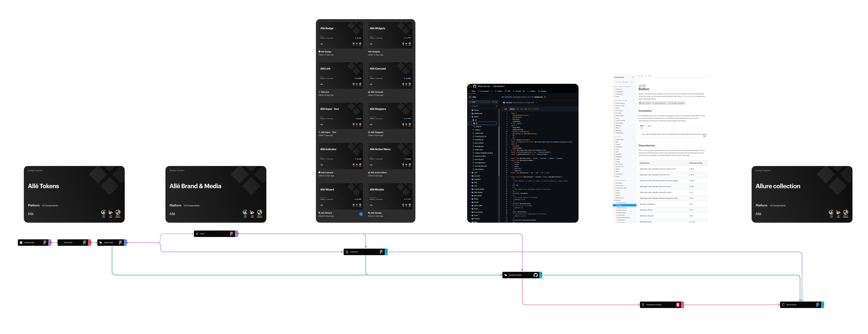Click Figma icon on reference_token node
The width and height of the screenshot is (868, 334).
(x=45, y=243)
